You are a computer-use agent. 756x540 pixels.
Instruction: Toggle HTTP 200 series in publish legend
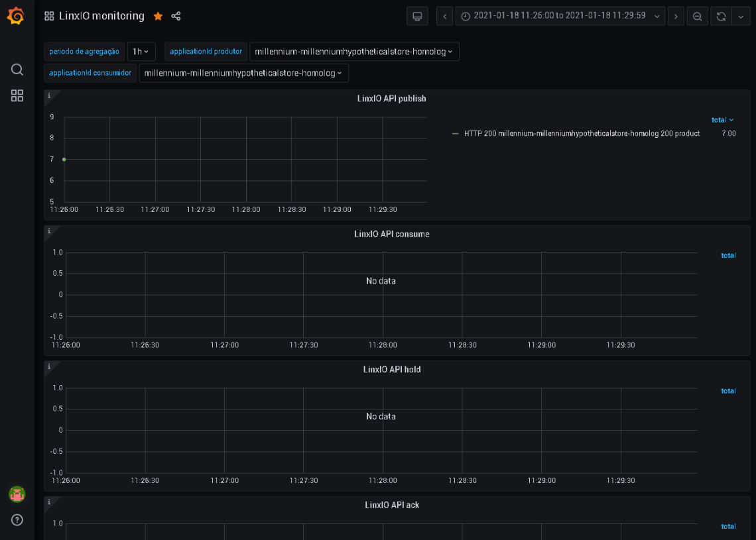click(x=582, y=133)
